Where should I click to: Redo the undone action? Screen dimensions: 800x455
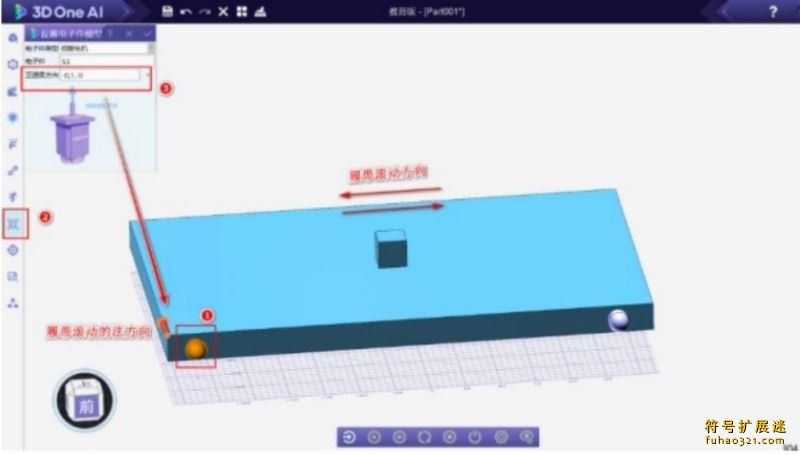205,12
